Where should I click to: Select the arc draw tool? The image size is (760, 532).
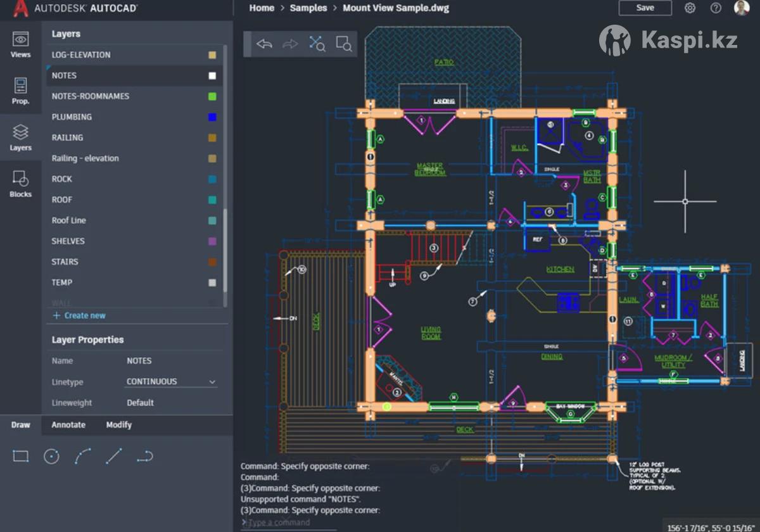(83, 456)
